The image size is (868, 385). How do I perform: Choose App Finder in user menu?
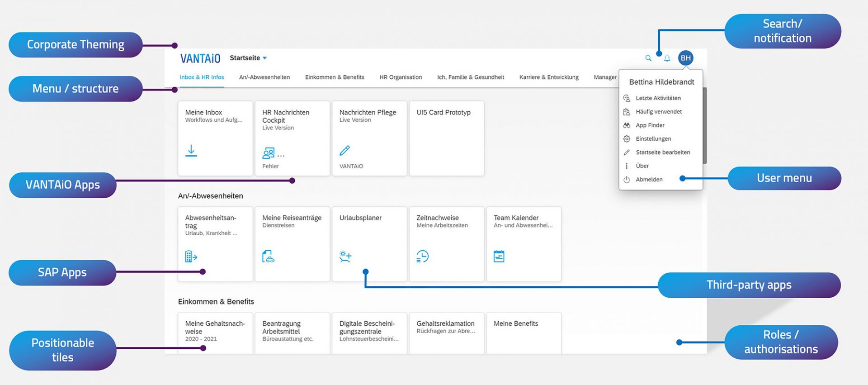point(650,125)
